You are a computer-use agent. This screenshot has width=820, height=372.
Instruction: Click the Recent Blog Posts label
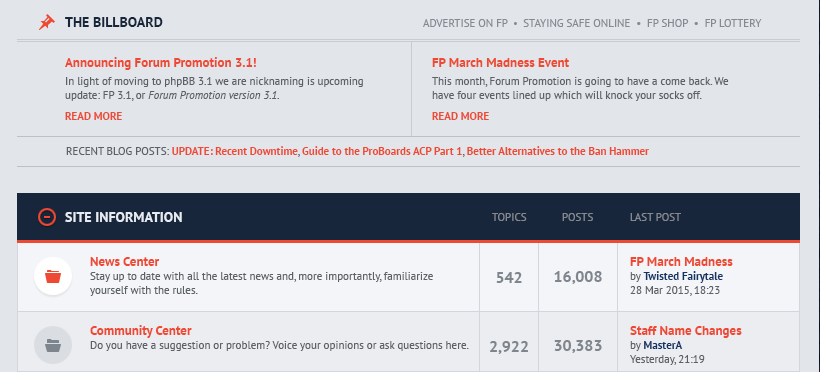[118, 151]
